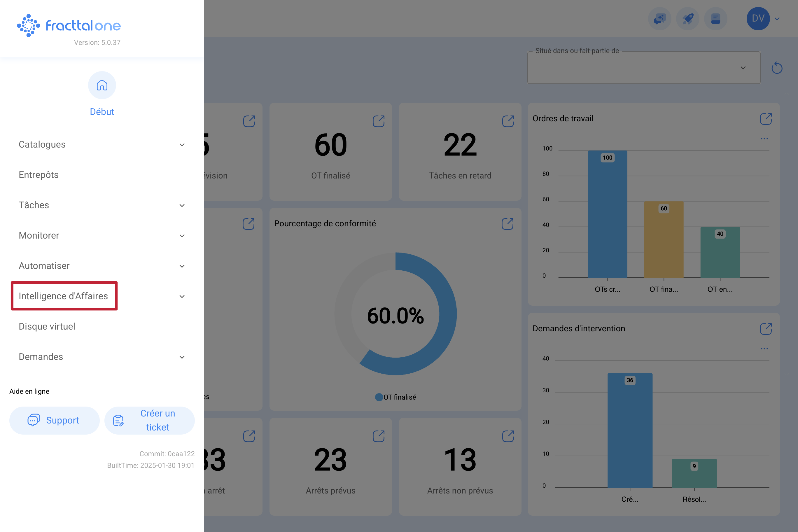Select Automatiser in the sidebar
This screenshot has height=532, width=798.
point(44,266)
